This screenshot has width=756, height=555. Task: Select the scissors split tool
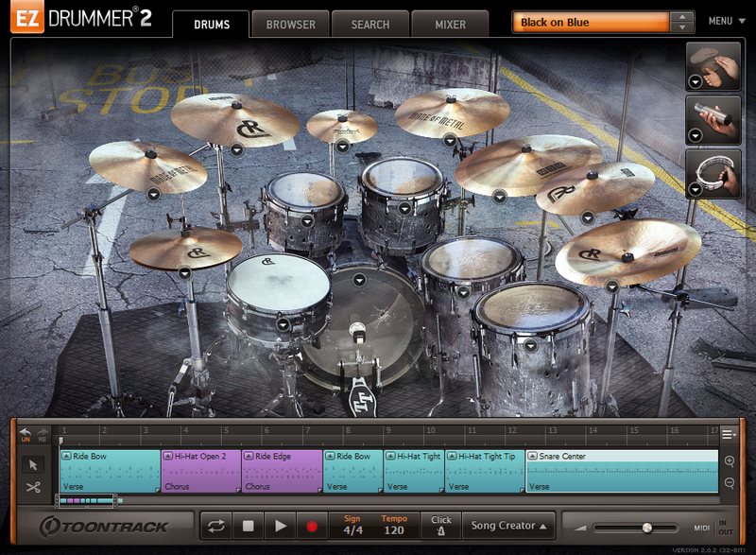[x=33, y=488]
